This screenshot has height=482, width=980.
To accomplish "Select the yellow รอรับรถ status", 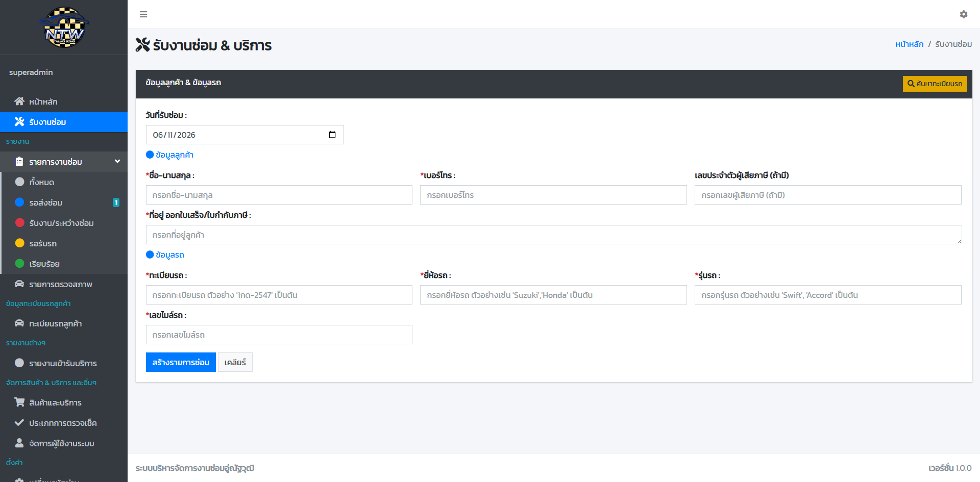I will (x=64, y=243).
